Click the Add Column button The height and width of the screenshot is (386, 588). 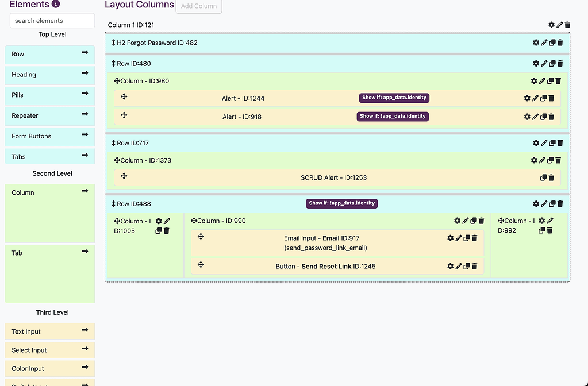pos(198,7)
